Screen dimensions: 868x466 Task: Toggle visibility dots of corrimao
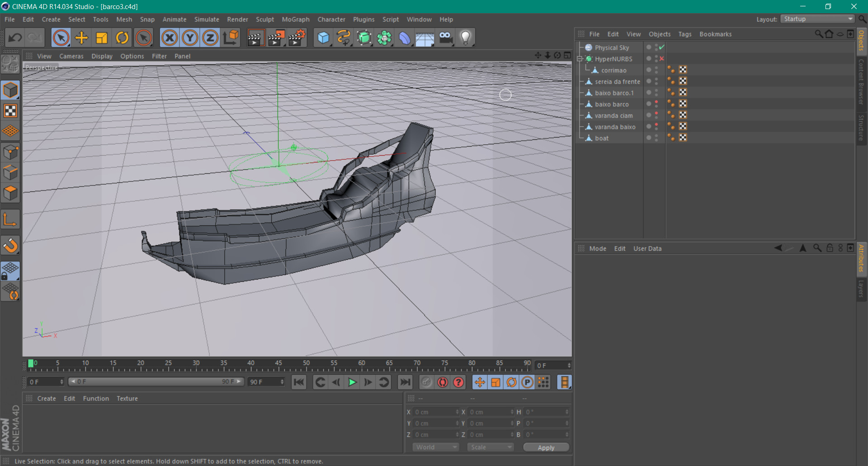point(656,70)
